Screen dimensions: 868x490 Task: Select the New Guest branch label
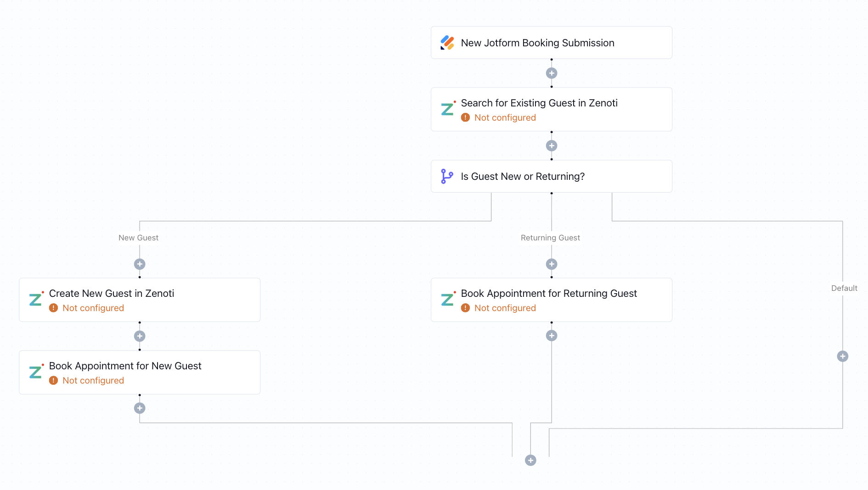point(138,238)
